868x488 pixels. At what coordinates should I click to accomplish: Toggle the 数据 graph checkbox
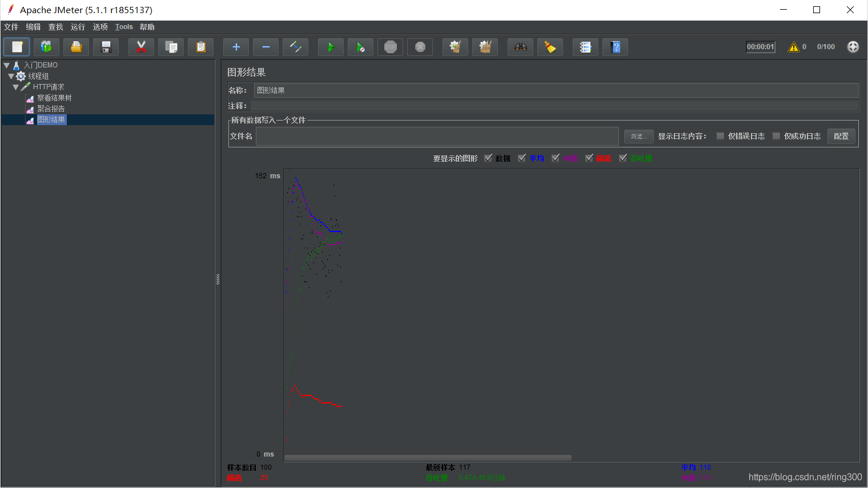tap(488, 158)
